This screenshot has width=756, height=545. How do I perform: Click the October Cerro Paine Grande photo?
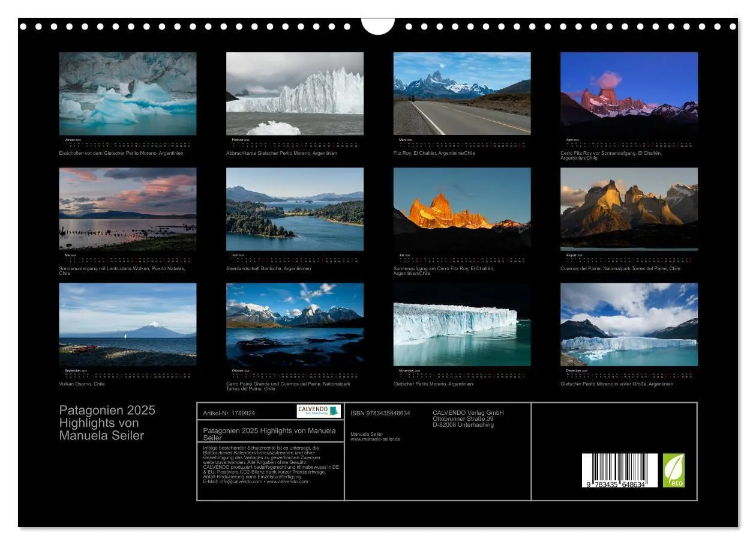(295, 325)
